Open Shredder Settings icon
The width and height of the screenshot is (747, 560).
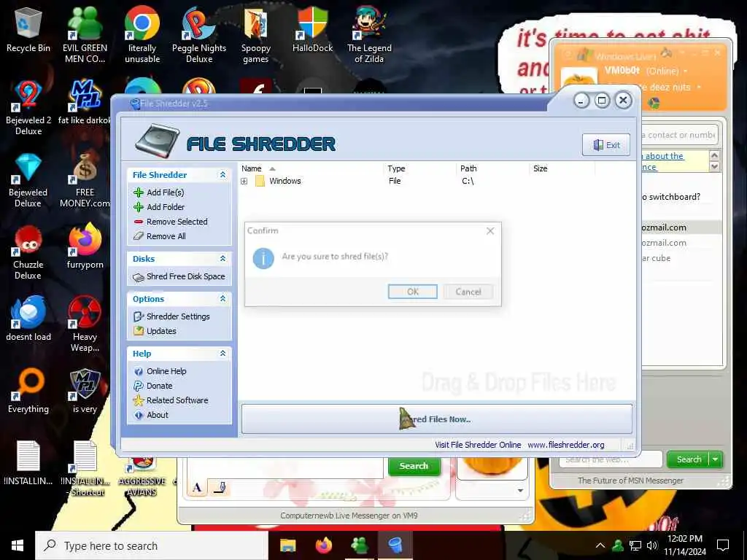[139, 316]
